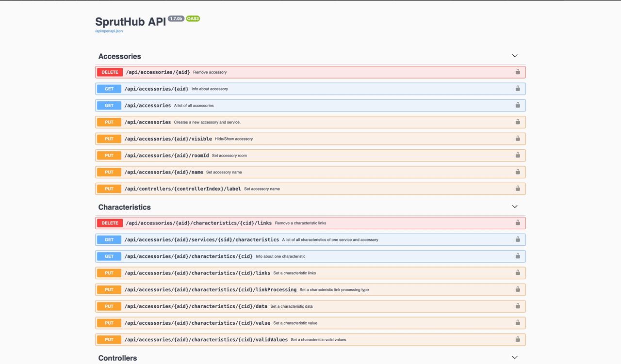Click lock icon on Info about one characteristic row
Screen dimensions: 621x364
point(518,256)
